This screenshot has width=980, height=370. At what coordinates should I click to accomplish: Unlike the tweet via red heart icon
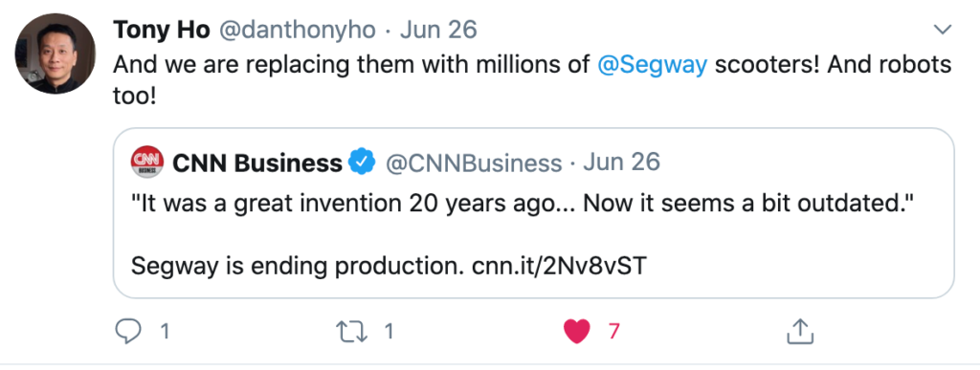pyautogui.click(x=576, y=332)
